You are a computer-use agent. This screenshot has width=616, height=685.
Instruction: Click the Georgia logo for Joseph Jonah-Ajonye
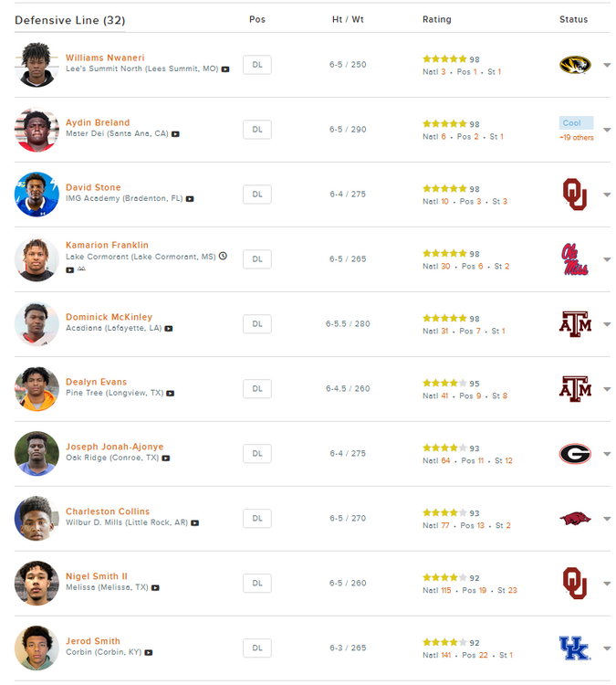pyautogui.click(x=575, y=454)
